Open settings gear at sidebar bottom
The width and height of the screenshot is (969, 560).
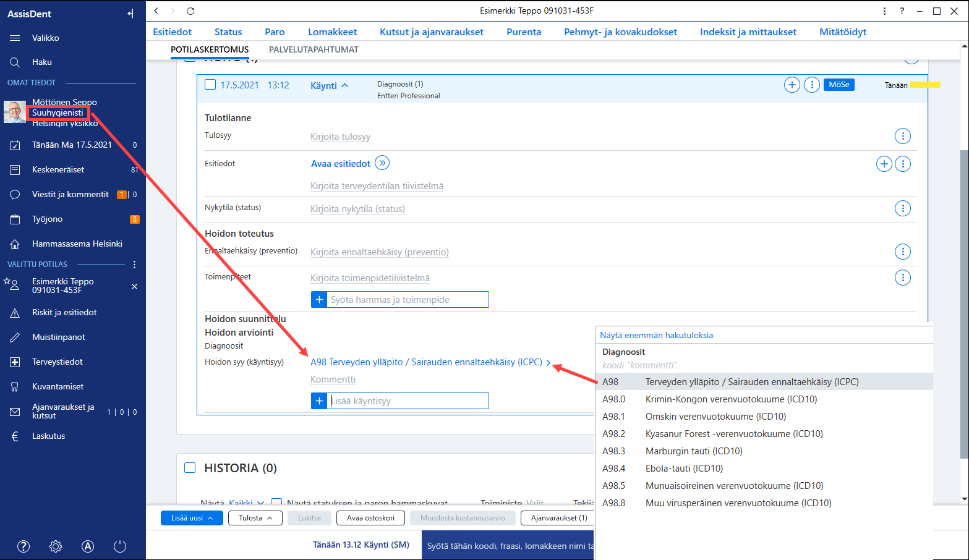coord(56,546)
